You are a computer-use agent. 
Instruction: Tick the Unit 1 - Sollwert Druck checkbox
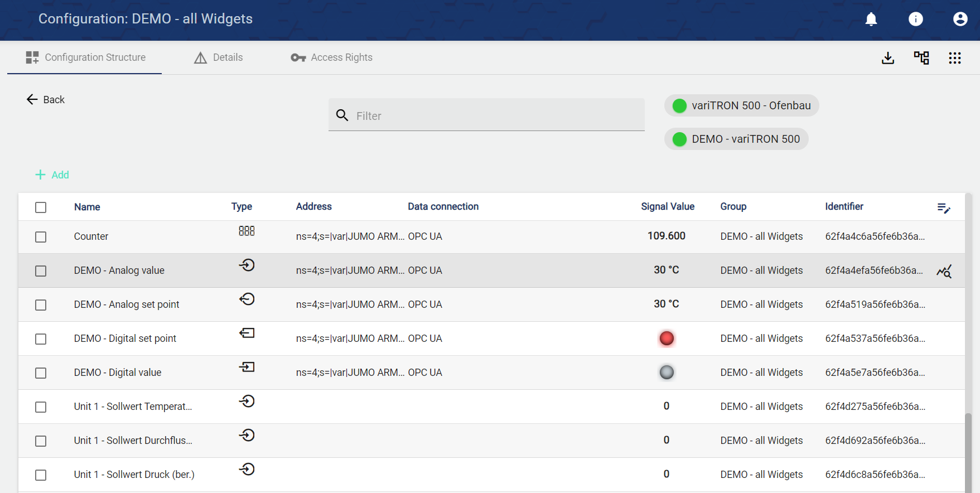click(x=41, y=475)
